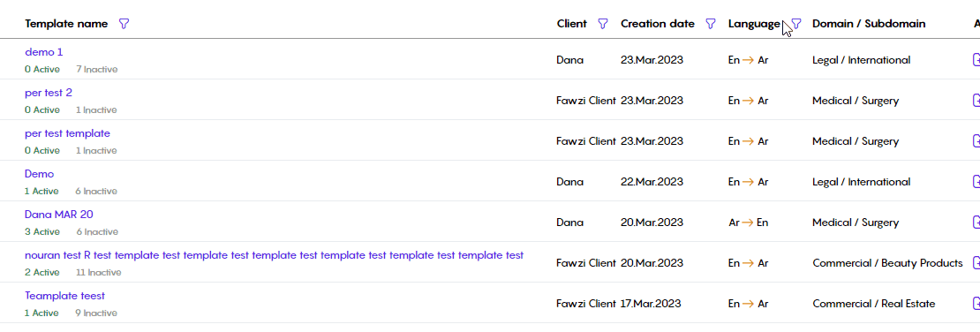Click action icon in nouran test R row
The height and width of the screenshot is (332, 980).
(976, 263)
